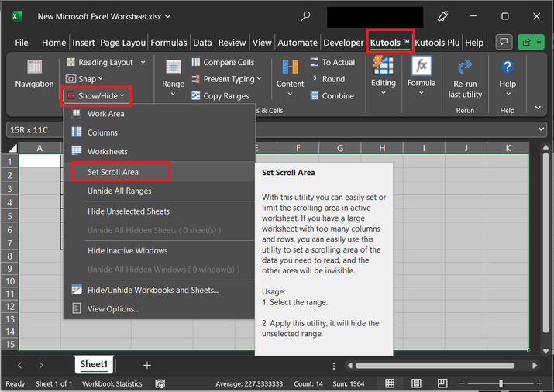
Task: Click the Content tool icon
Action: (x=290, y=67)
